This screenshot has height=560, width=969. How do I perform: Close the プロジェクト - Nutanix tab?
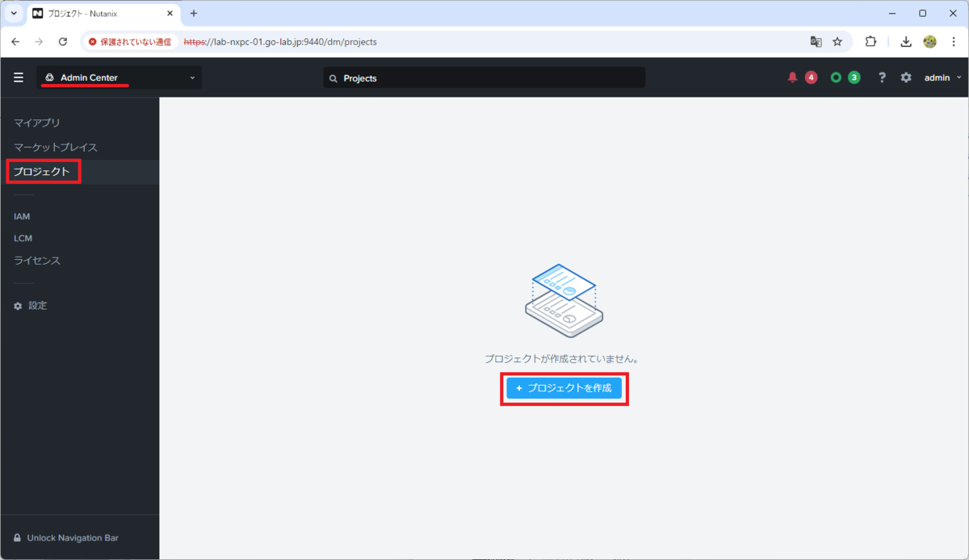pyautogui.click(x=170, y=14)
